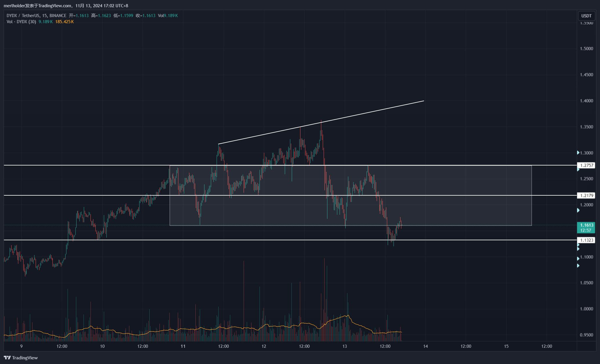Select the 1.2179 horizontal line price label
This screenshot has width=600, height=364.
pyautogui.click(x=586, y=195)
